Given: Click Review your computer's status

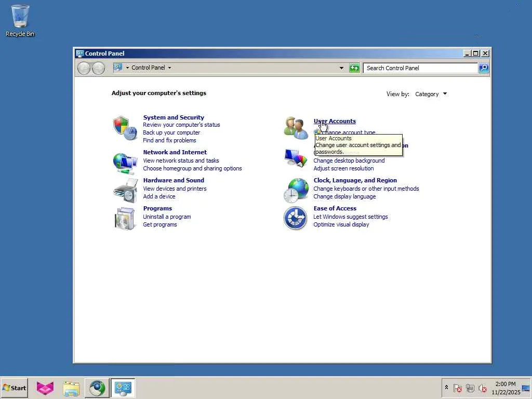Looking at the screenshot, I should click(x=181, y=125).
